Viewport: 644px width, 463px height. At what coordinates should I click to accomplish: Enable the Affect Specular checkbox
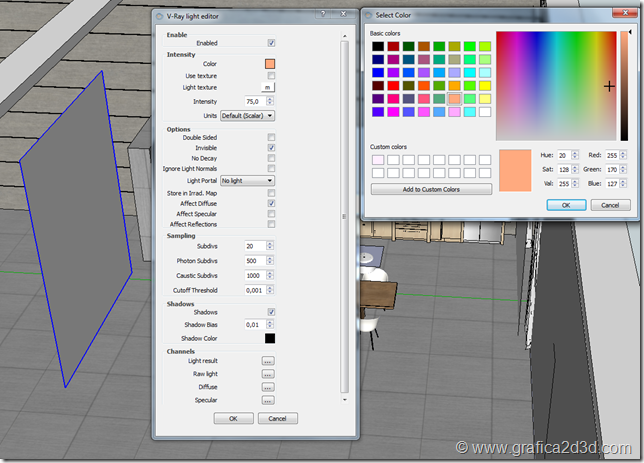pos(271,214)
